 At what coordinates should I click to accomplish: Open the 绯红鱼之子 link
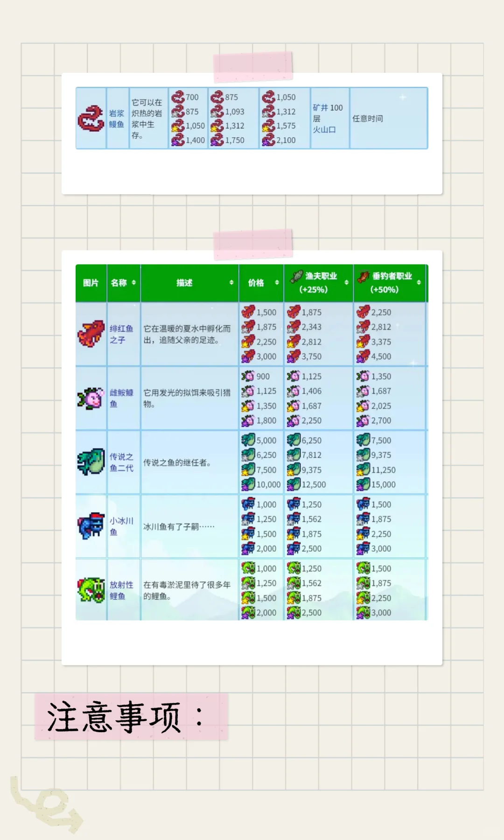[121, 334]
